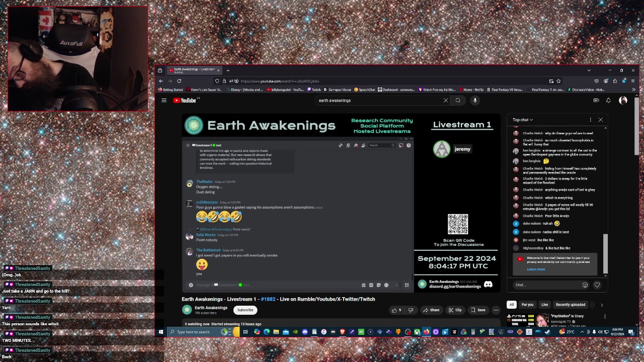Go to the YouTube home logo
Image resolution: width=644 pixels, height=362 pixels.
(x=185, y=101)
